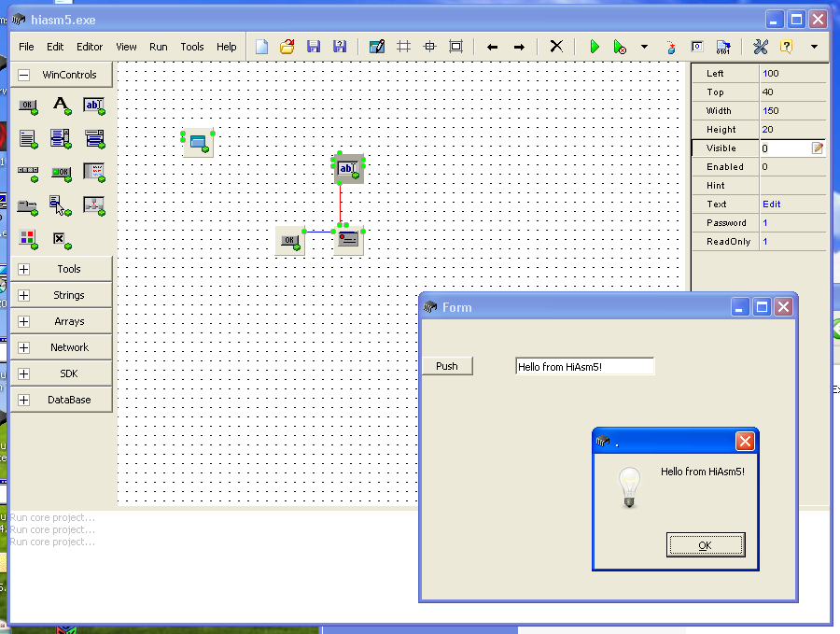The height and width of the screenshot is (634, 840).
Task: Select the Button component in WinControls palette
Action: coord(28,106)
